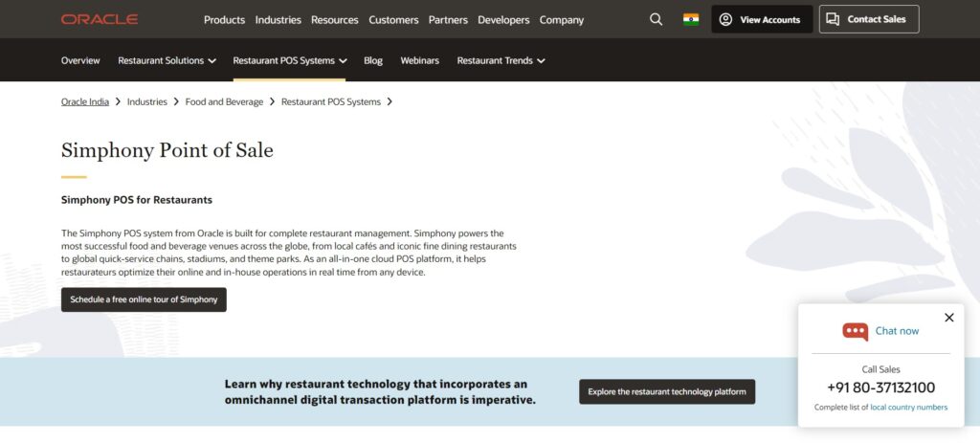Viewport: 980px width, 443px height.
Task: Click the red chat bubble icon
Action: coord(855,331)
